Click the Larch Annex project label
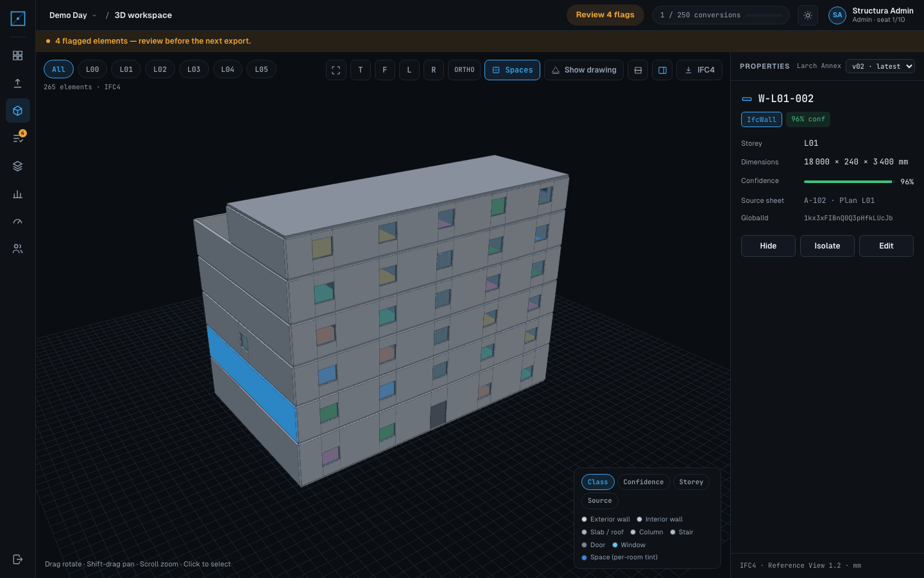The height and width of the screenshot is (578, 924). point(819,66)
